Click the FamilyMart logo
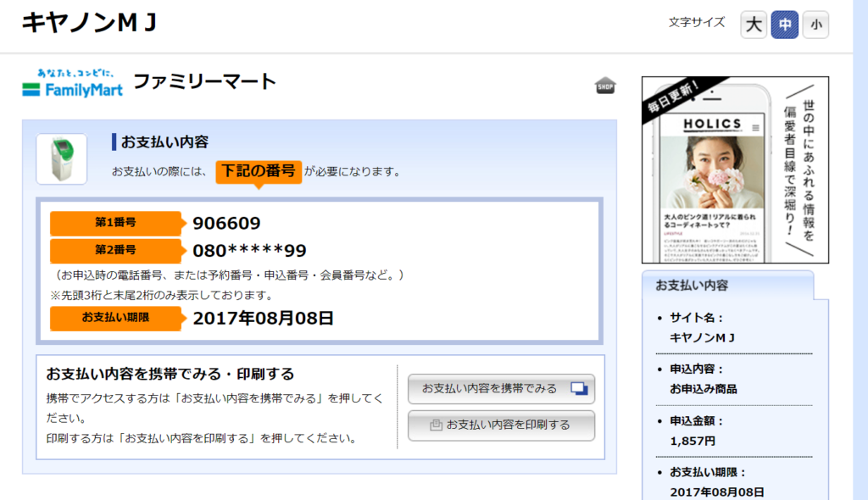 pos(73,83)
